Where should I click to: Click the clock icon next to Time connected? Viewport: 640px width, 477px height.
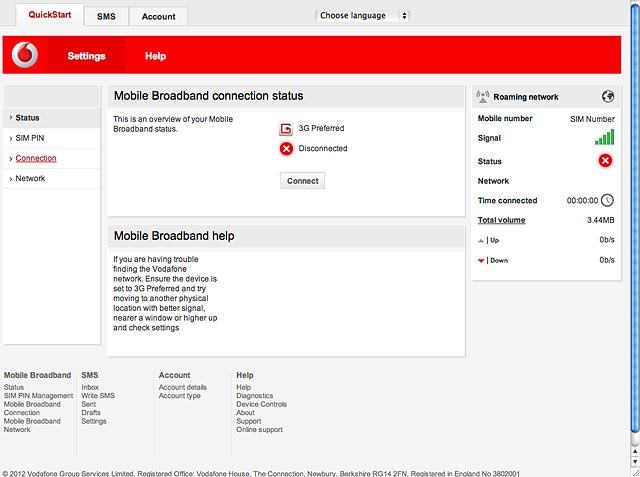(x=607, y=200)
